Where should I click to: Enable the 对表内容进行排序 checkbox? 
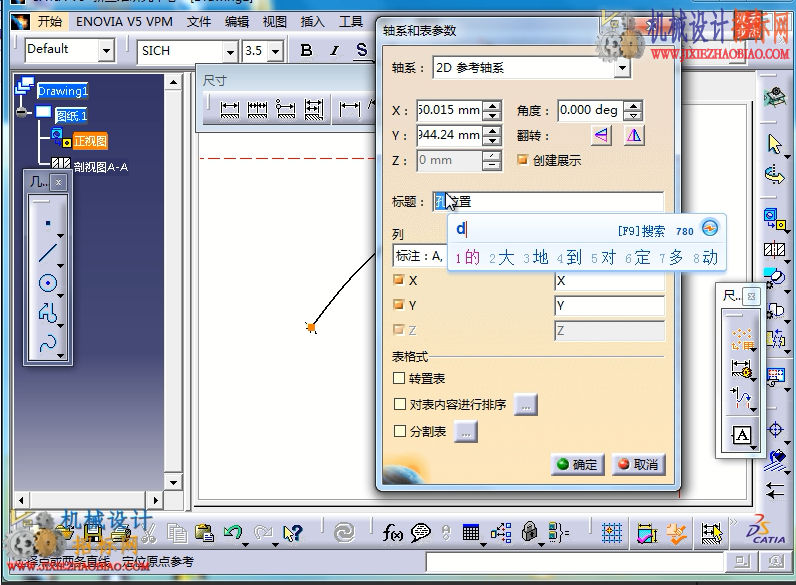[400, 404]
